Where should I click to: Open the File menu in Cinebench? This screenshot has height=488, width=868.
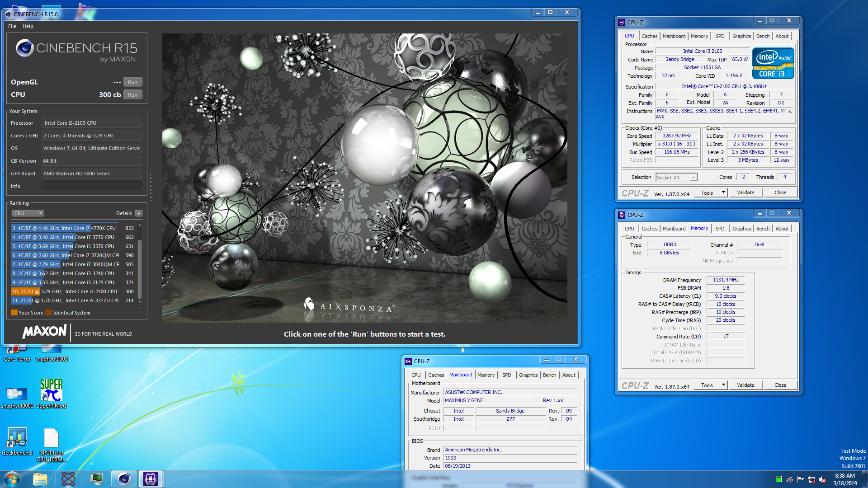click(12, 26)
